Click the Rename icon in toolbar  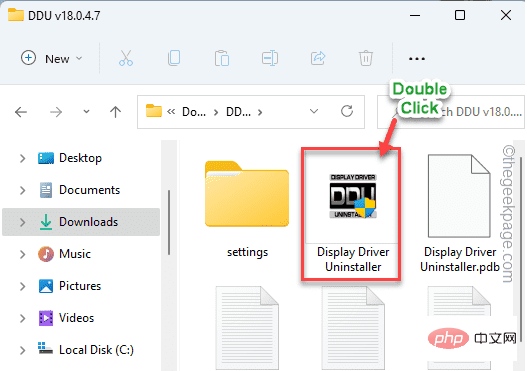pyautogui.click(x=270, y=58)
